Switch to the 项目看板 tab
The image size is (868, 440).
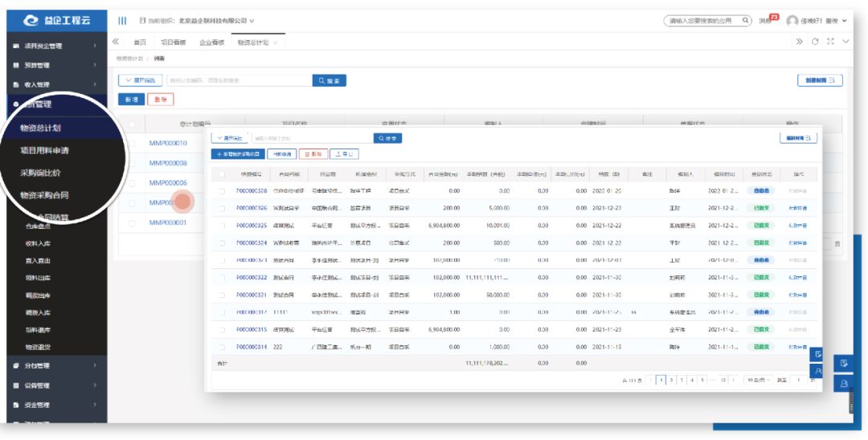(174, 43)
